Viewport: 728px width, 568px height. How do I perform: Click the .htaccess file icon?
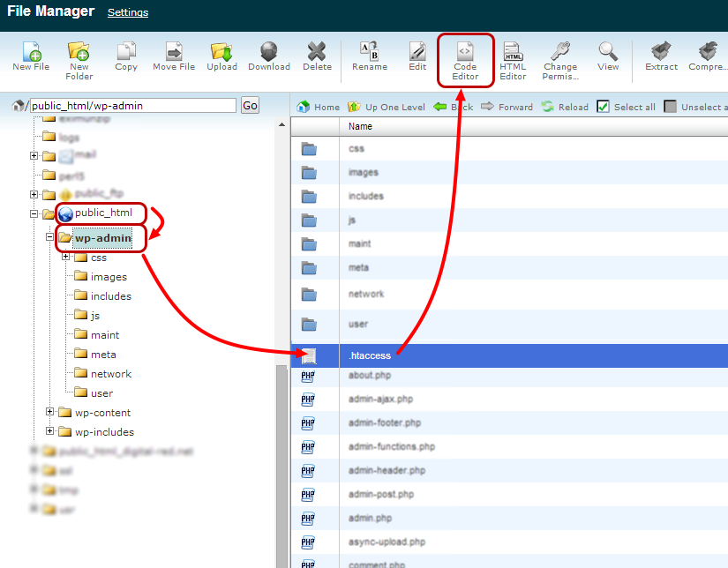[x=309, y=356]
